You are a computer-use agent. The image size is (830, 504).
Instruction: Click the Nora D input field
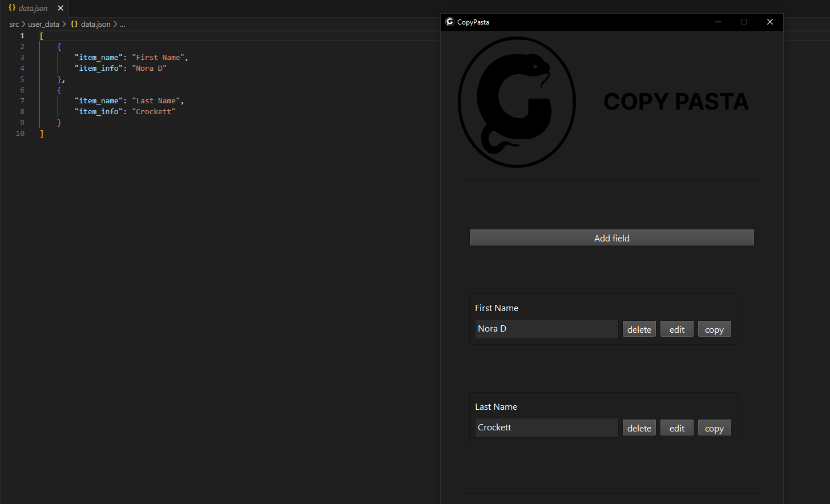[x=546, y=329]
